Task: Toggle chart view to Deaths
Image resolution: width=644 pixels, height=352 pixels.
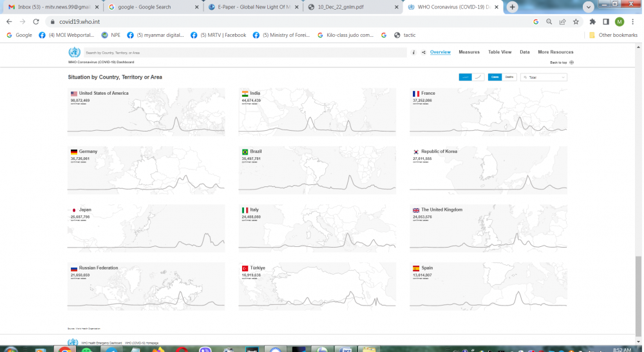Action: 509,77
